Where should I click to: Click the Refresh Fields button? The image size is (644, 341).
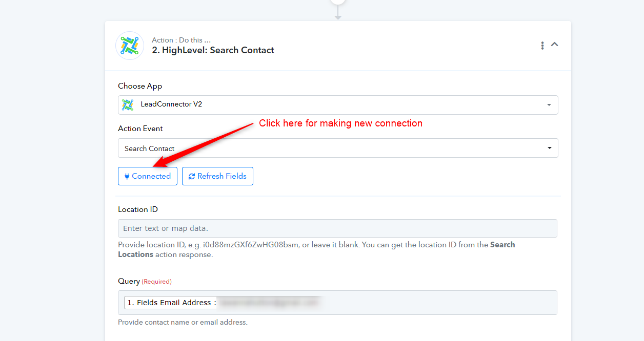click(217, 176)
